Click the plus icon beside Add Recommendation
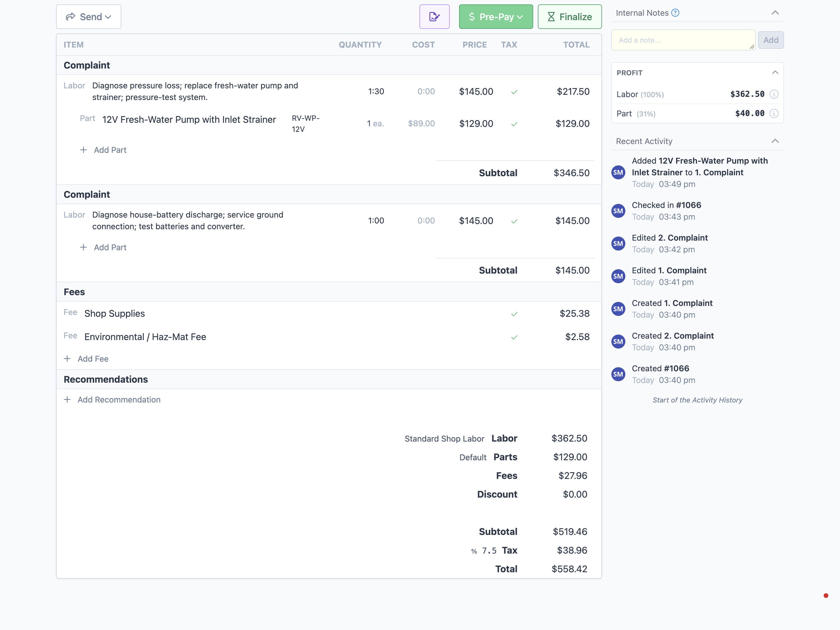840x630 pixels. [x=67, y=400]
